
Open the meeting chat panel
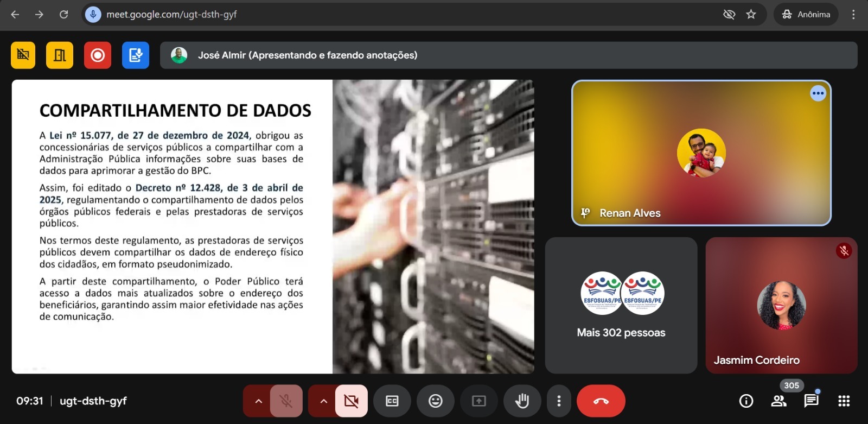[811, 401]
